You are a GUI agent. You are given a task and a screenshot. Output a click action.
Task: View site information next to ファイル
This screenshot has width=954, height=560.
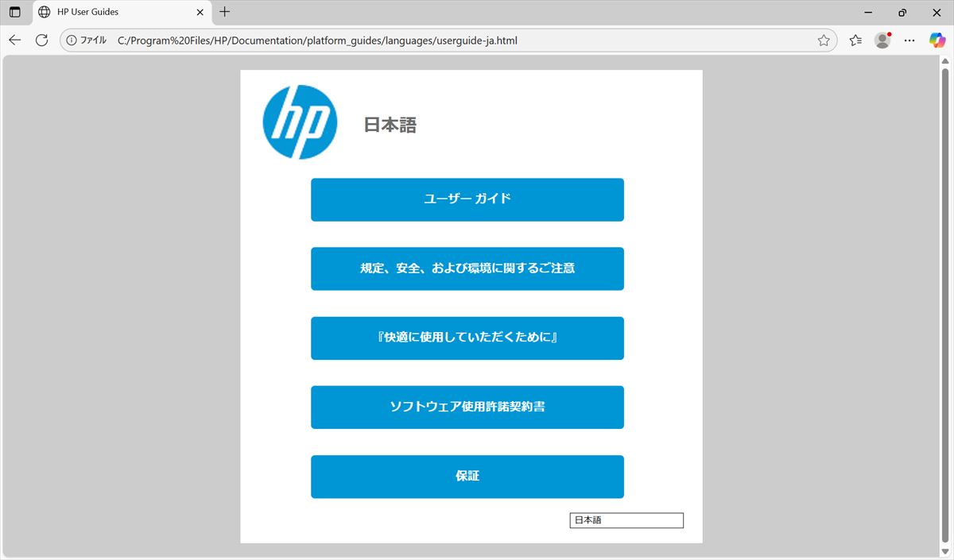pyautogui.click(x=72, y=41)
